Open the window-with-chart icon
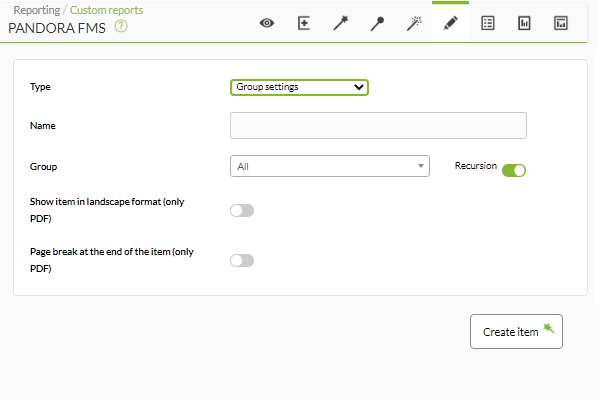The width and height of the screenshot is (600, 400). pos(561,23)
